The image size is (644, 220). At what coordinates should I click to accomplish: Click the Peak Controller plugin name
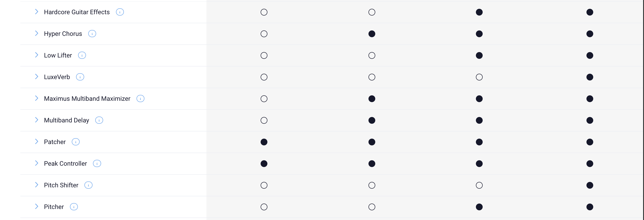tap(65, 164)
